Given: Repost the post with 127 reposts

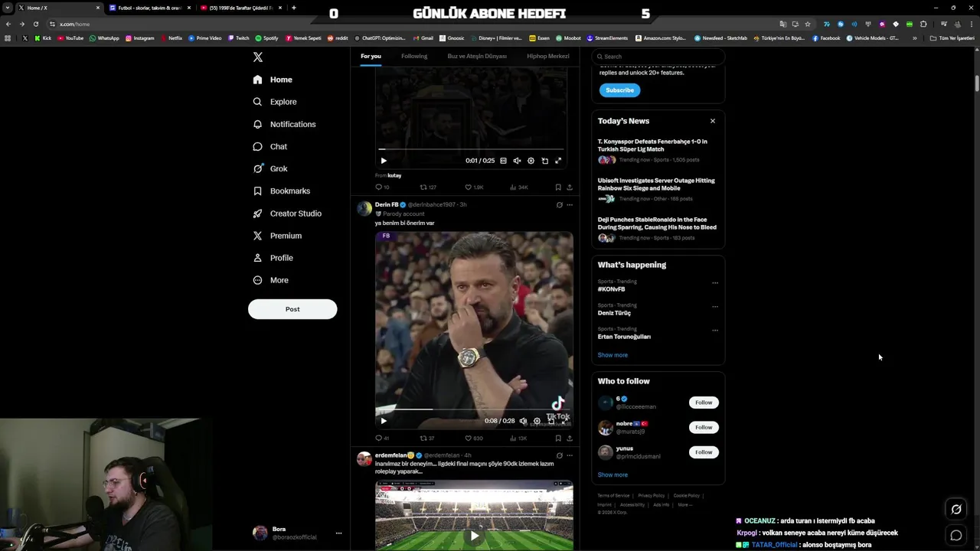Looking at the screenshot, I should (427, 187).
